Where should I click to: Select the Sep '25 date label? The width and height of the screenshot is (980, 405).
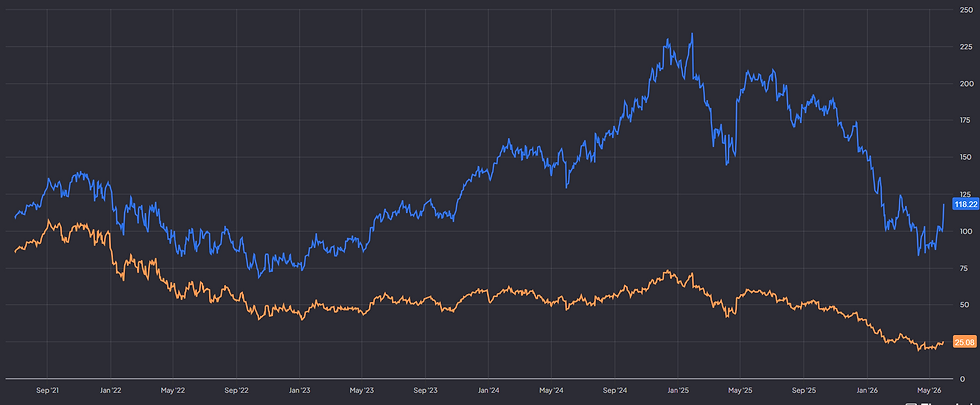coord(804,391)
